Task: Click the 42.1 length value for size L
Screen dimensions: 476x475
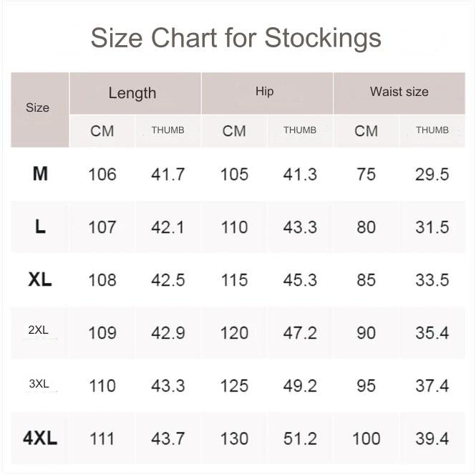Action: (168, 227)
